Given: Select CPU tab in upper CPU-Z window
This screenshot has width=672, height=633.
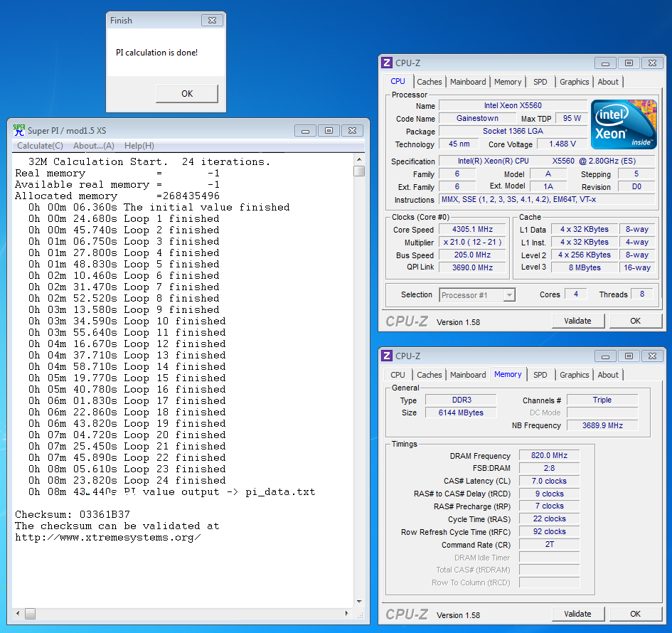Looking at the screenshot, I should 398,81.
